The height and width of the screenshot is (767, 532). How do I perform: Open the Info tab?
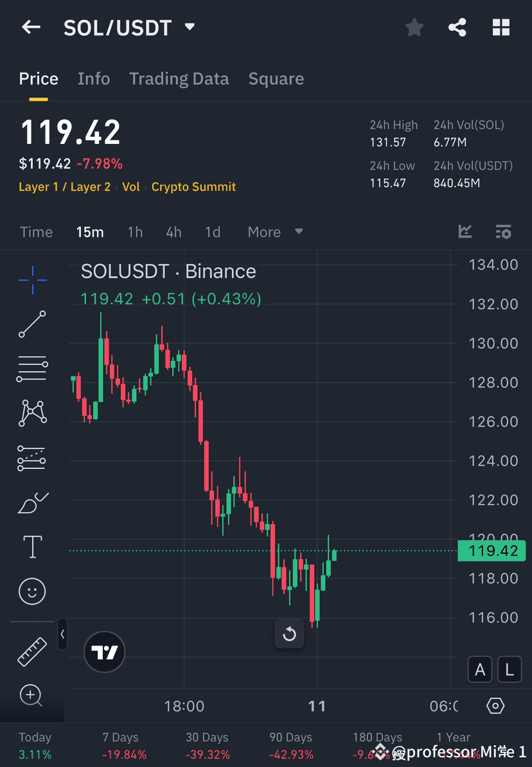94,78
